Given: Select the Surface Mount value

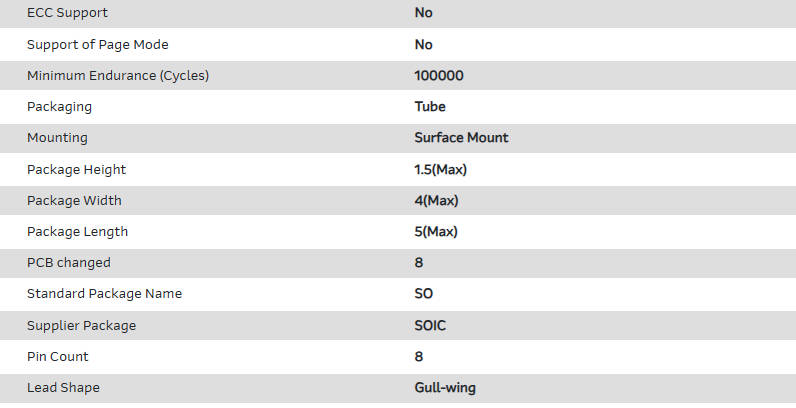Looking at the screenshot, I should tap(461, 137).
